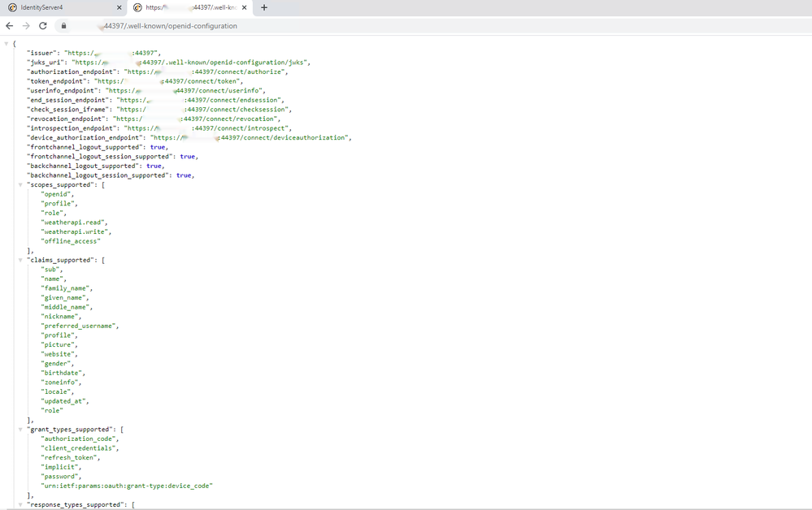Click the device_code grant type URN
Screen dimensions: 812x510
[x=127, y=486]
